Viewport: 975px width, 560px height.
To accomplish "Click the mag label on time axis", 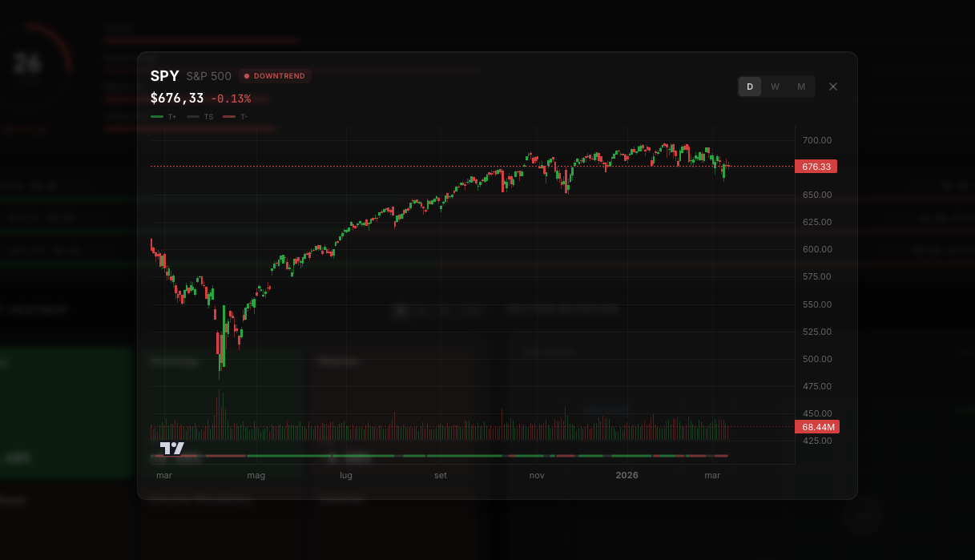I will [x=256, y=475].
